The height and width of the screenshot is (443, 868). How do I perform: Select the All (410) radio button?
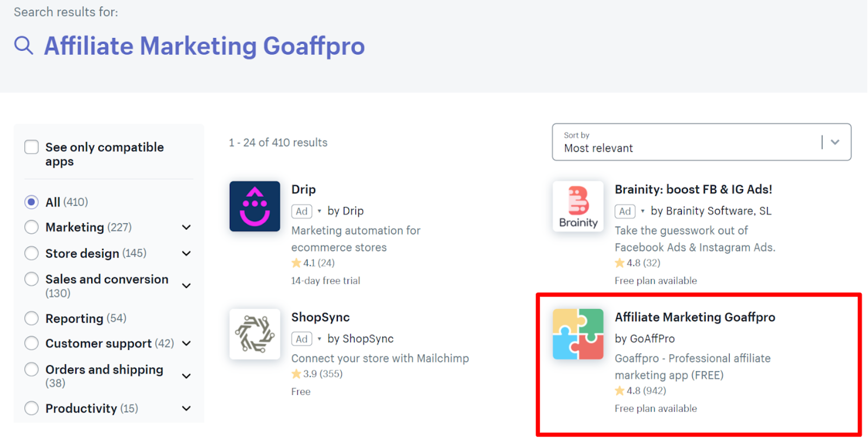point(31,202)
